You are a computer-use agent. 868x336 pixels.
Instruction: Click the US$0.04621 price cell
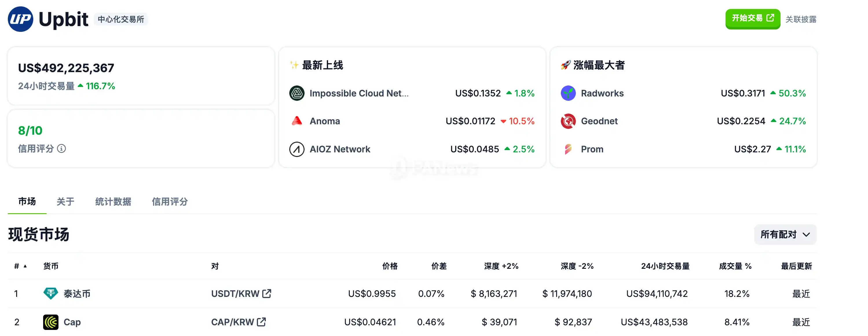[370, 322]
